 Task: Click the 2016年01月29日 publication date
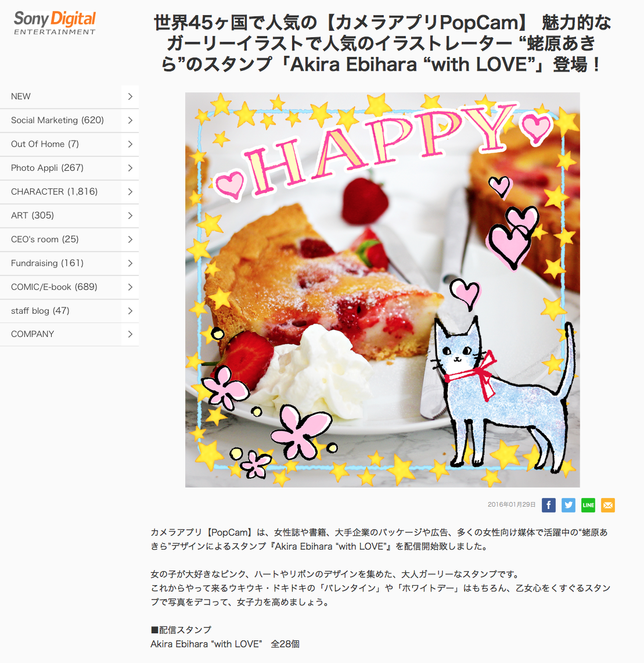pos(512,504)
